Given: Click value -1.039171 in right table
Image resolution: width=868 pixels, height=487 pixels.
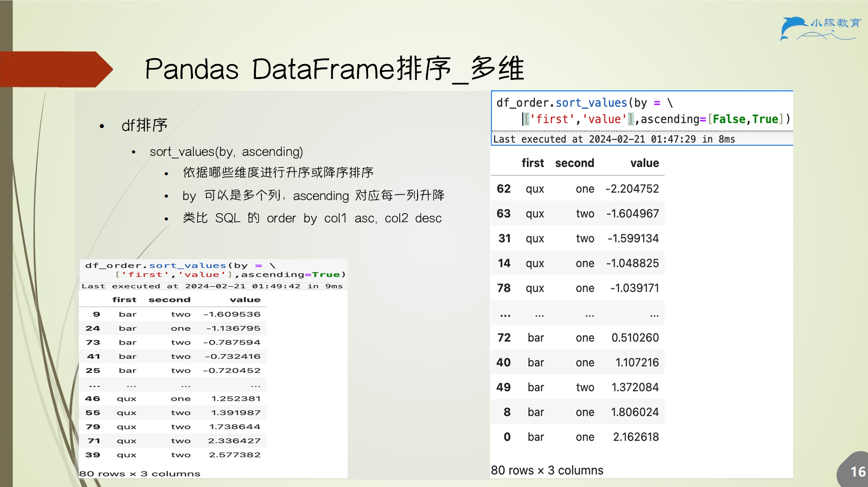Looking at the screenshot, I should [x=634, y=288].
